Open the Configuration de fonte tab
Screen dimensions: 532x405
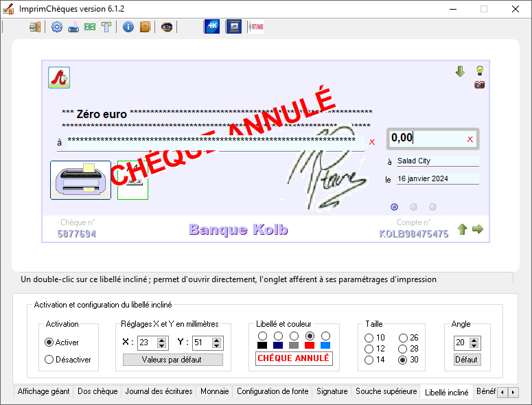pyautogui.click(x=273, y=391)
